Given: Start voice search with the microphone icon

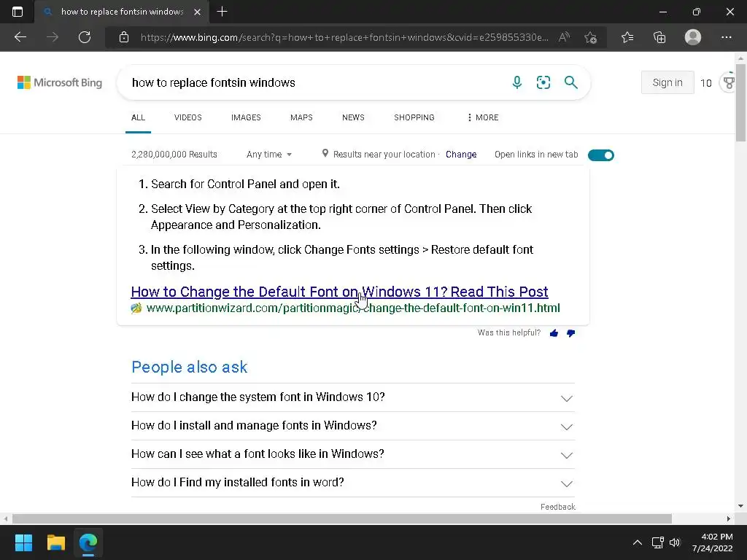Looking at the screenshot, I should pyautogui.click(x=517, y=82).
